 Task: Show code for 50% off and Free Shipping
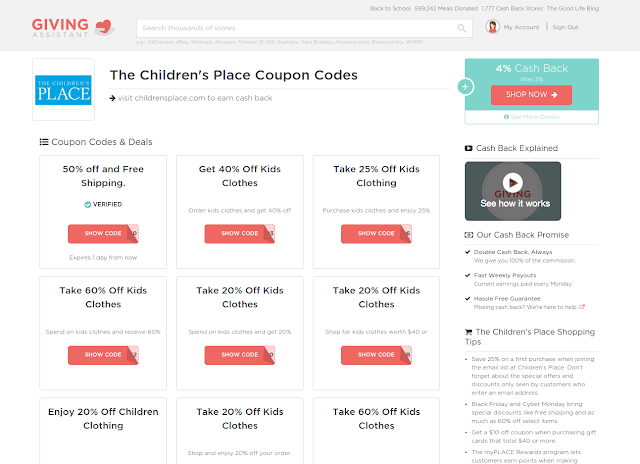tap(103, 233)
